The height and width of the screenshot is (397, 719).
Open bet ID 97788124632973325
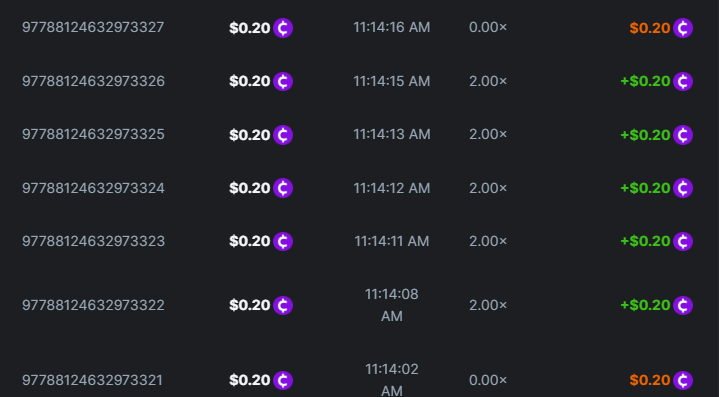coord(93,134)
